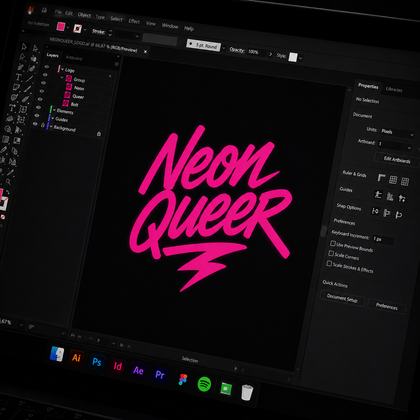Image resolution: width=420 pixels, height=420 pixels.
Task: Hide the Neon sublayer
Action: click(x=43, y=83)
